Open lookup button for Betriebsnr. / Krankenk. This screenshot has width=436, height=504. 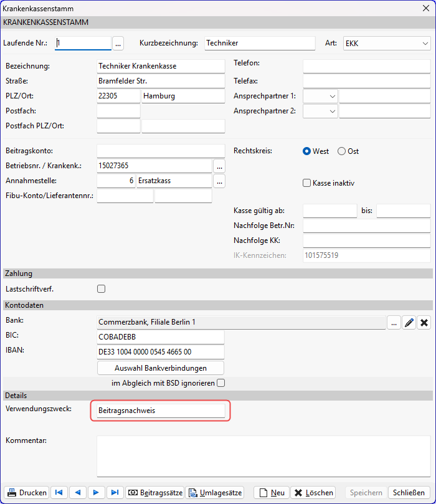(219, 166)
